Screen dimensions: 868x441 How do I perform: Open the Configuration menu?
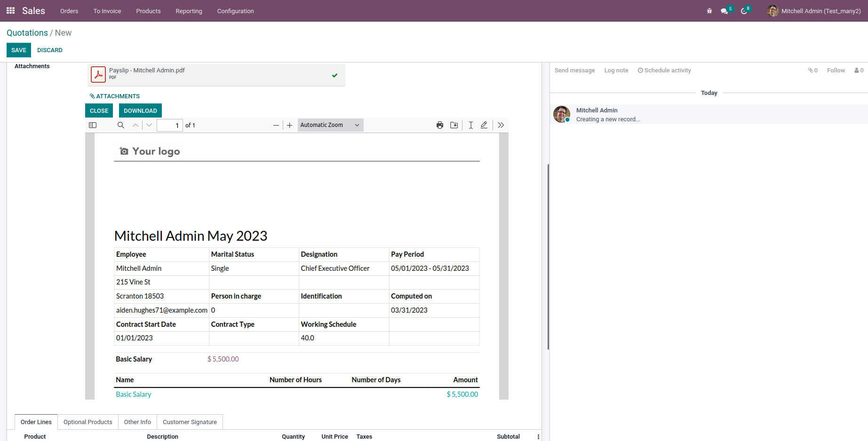(235, 11)
